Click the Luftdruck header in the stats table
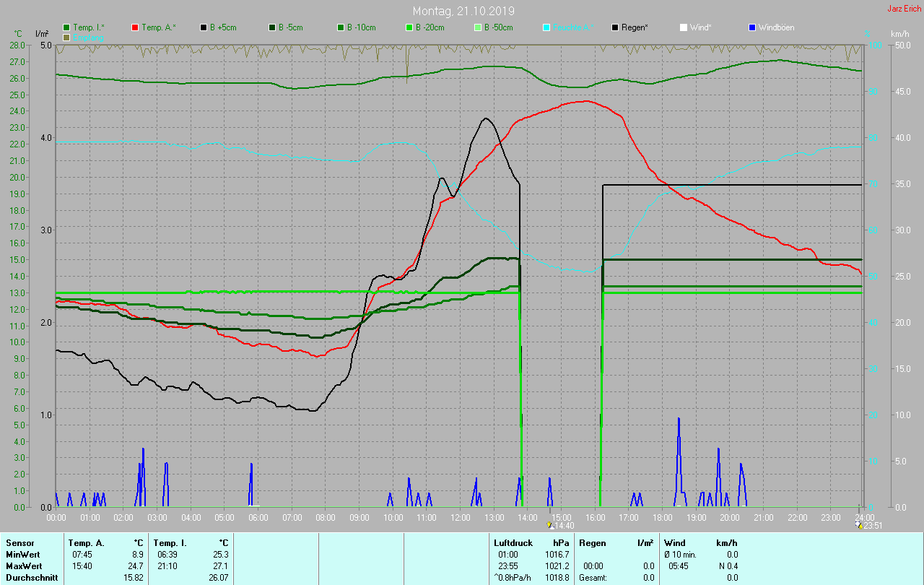This screenshot has height=585, width=924. point(513,542)
